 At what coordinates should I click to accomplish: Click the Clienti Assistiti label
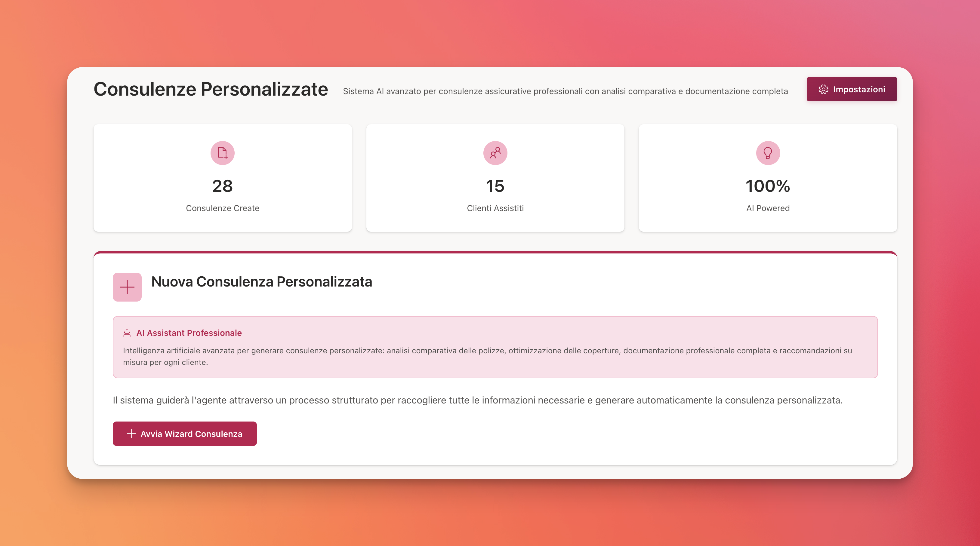coord(495,208)
